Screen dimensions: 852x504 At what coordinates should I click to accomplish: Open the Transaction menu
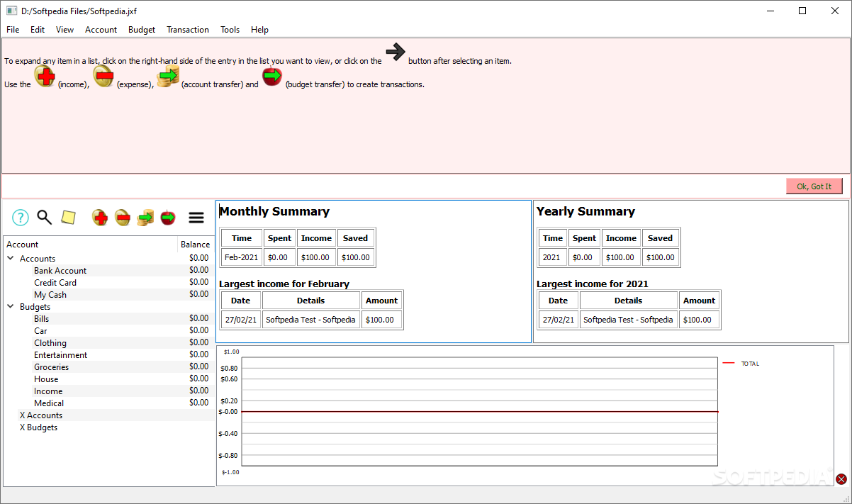[188, 30]
